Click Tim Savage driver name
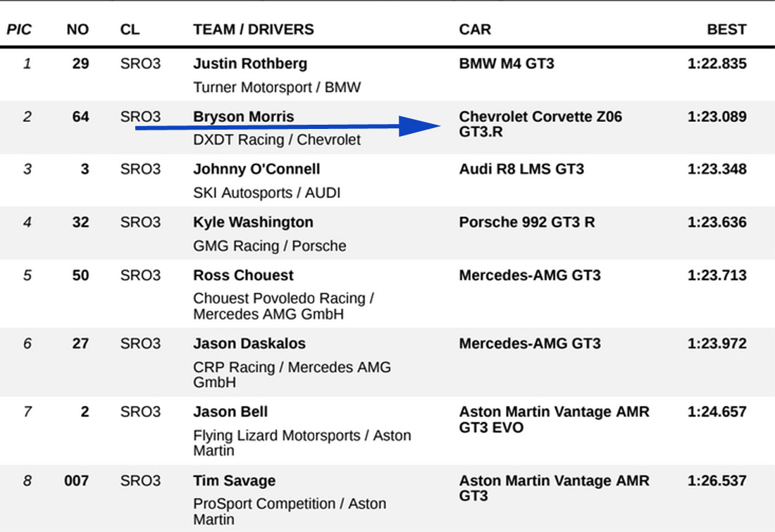Screen dimensions: 775x532 coord(234,481)
